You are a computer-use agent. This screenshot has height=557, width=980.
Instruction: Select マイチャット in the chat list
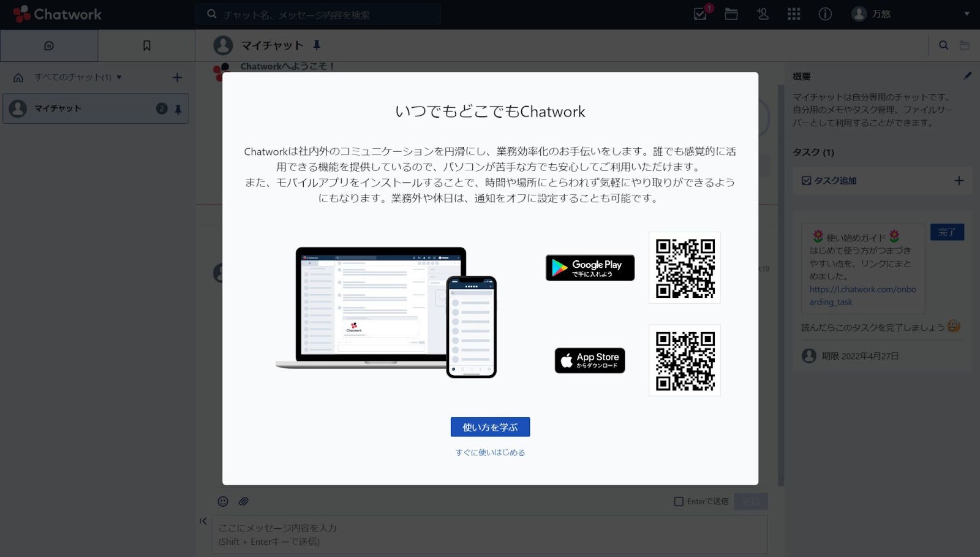[x=96, y=108]
